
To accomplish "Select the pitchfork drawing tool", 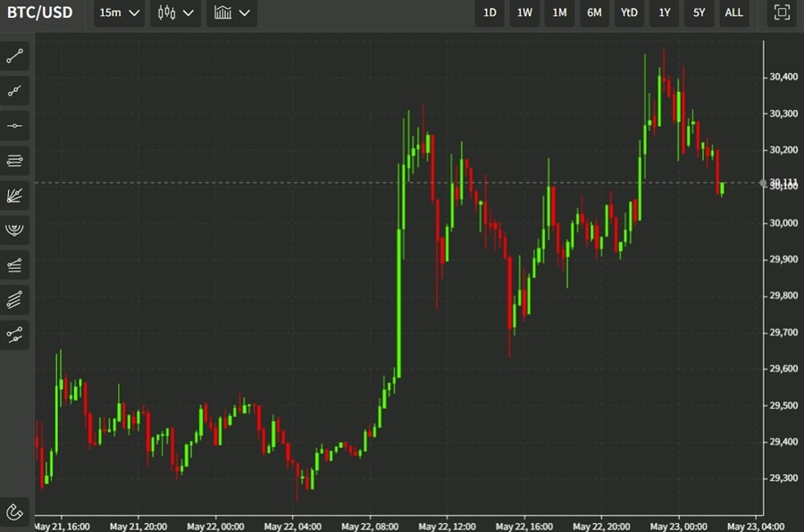I will tap(15, 336).
